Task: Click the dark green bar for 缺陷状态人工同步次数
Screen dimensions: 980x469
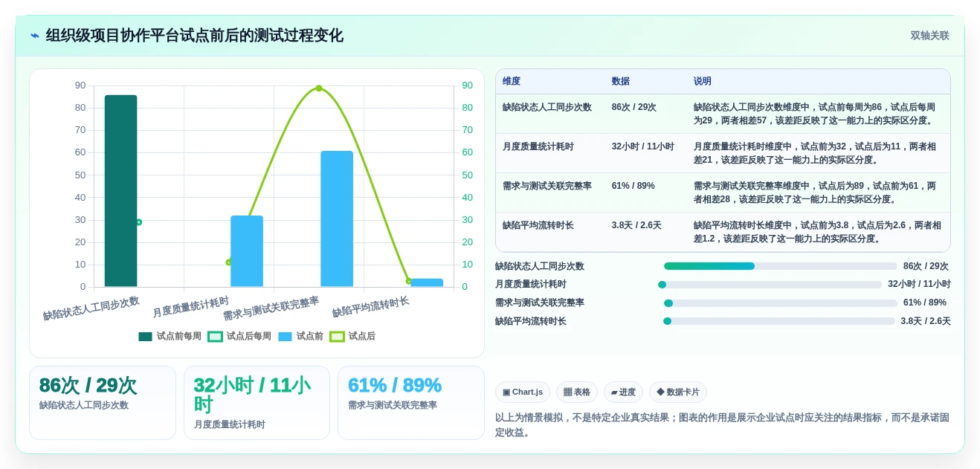Action: point(120,191)
